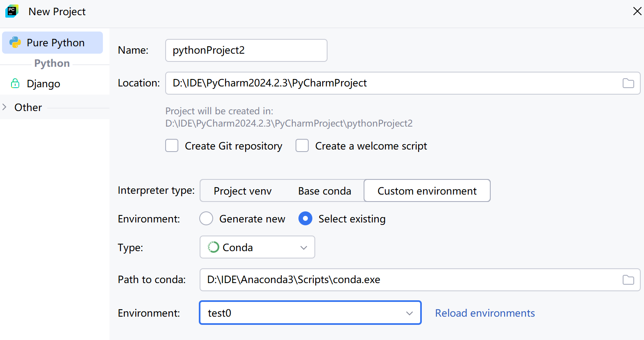Select Custom environment interpreter type
The image size is (644, 340).
pos(427,191)
